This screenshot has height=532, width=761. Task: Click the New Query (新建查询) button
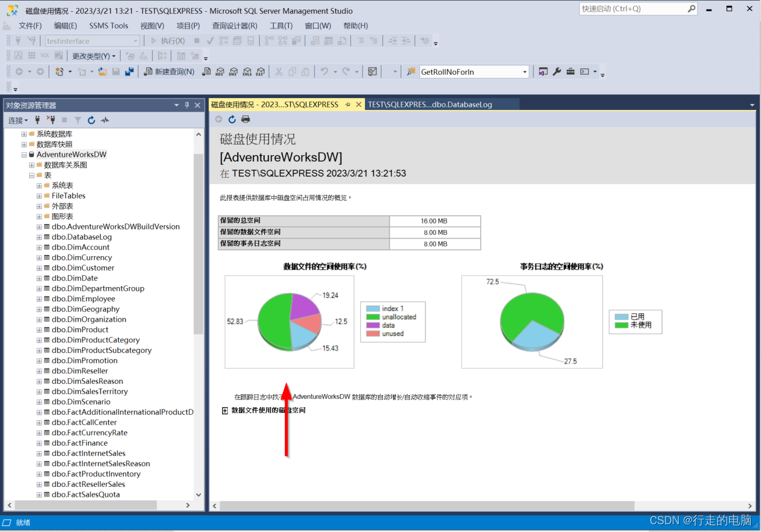169,72
